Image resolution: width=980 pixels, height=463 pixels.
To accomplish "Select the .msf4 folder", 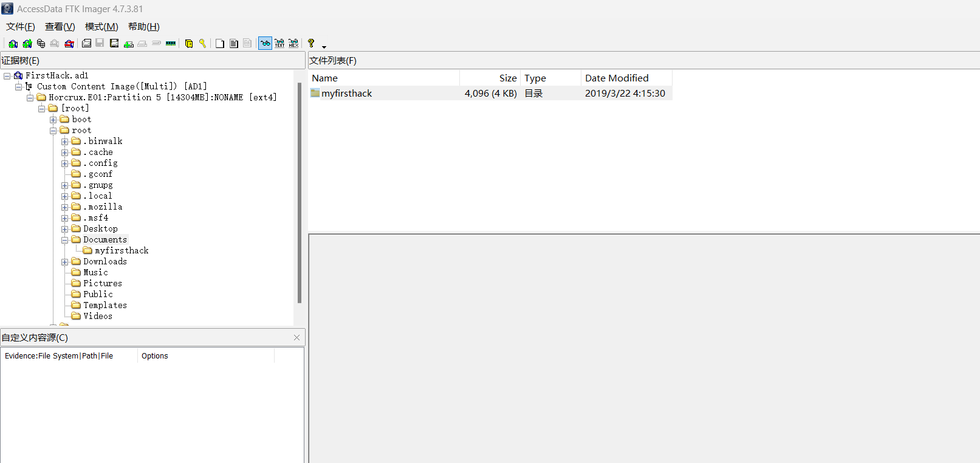I will point(96,218).
